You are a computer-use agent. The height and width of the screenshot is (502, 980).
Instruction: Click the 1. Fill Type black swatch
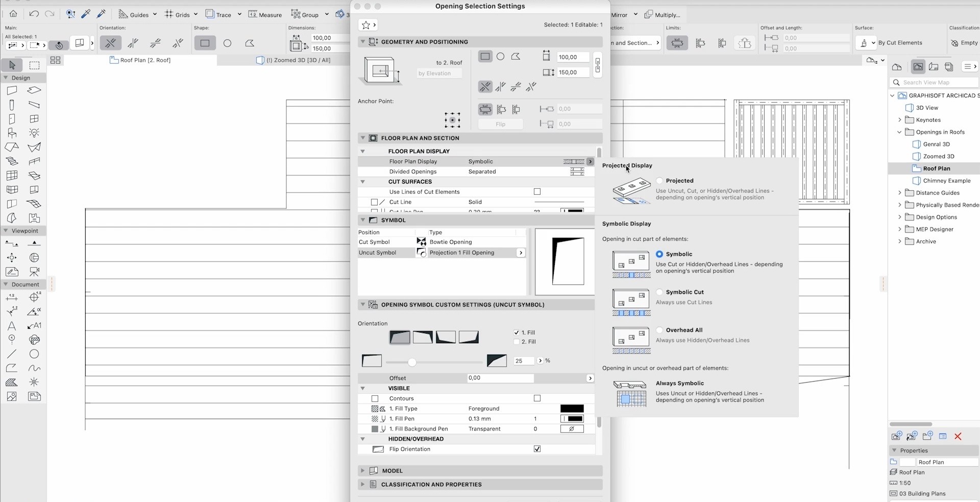pos(572,409)
